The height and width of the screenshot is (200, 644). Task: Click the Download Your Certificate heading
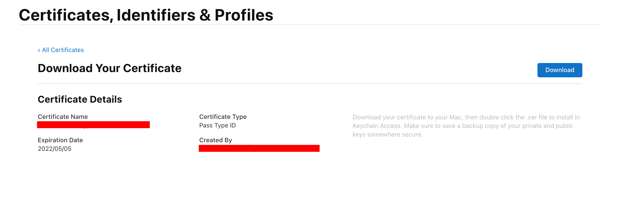109,68
